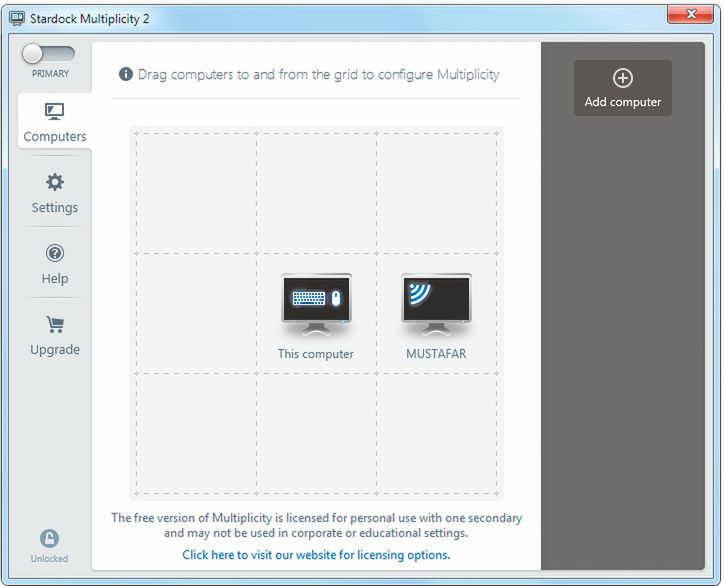The image size is (725, 586).
Task: Click the website licensing options link
Action: [x=316, y=555]
